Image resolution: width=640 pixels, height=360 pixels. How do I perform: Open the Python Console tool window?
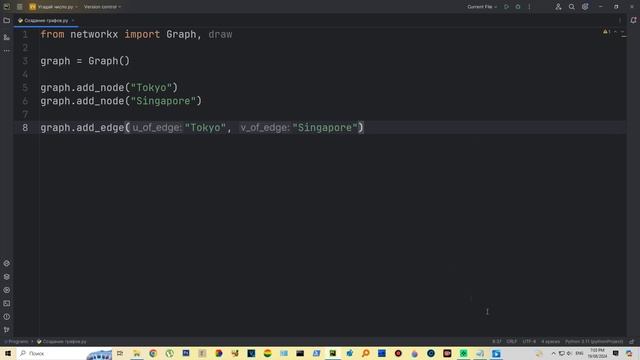pyautogui.click(x=7, y=263)
